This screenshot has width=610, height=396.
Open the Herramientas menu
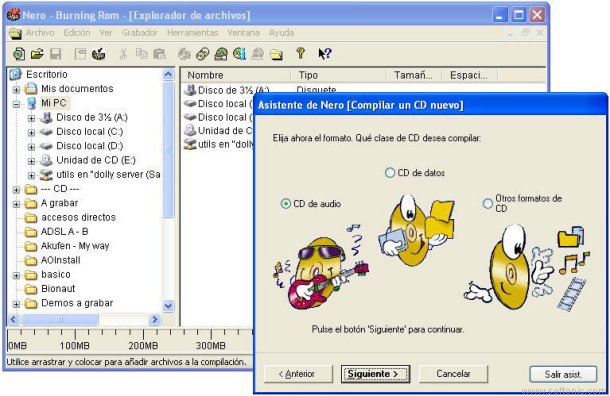pyautogui.click(x=193, y=33)
